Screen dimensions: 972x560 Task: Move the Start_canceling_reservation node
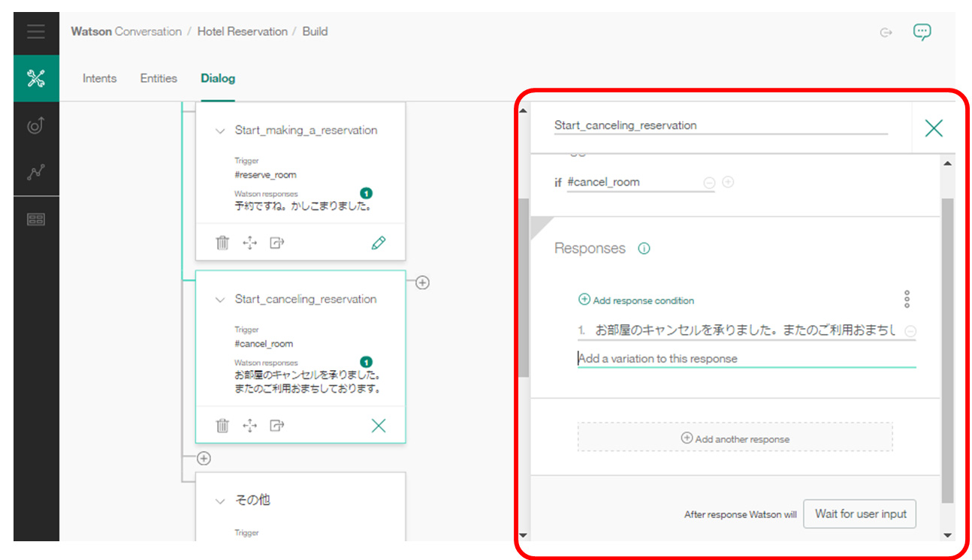250,426
